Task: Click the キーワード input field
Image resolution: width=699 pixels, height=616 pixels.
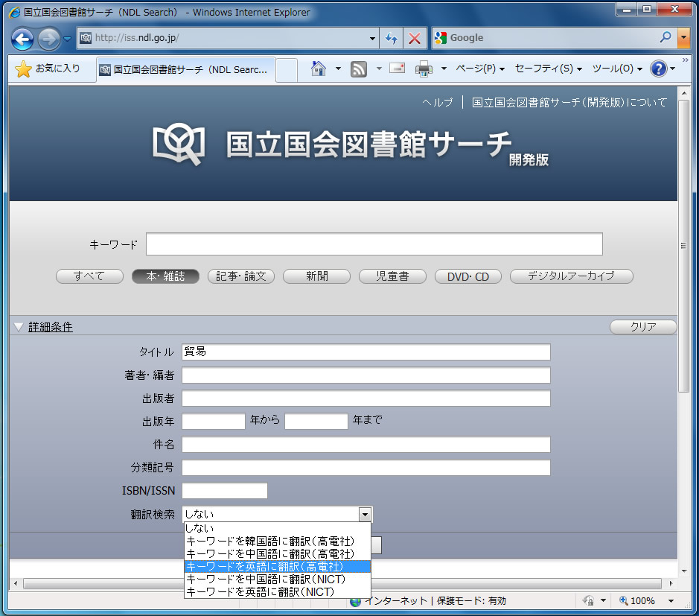Action: tap(374, 244)
